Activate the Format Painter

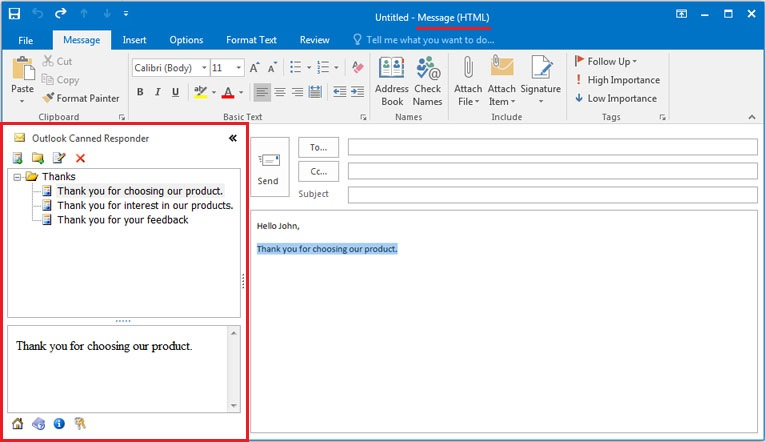click(81, 98)
